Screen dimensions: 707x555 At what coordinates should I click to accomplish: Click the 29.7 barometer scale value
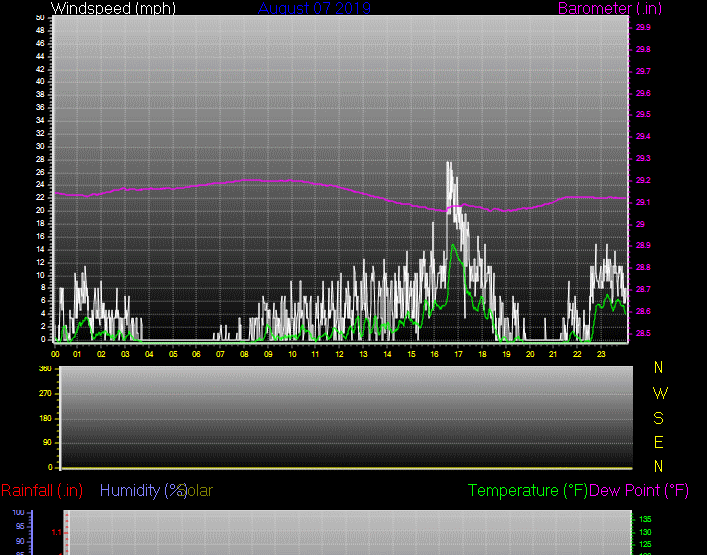(643, 72)
